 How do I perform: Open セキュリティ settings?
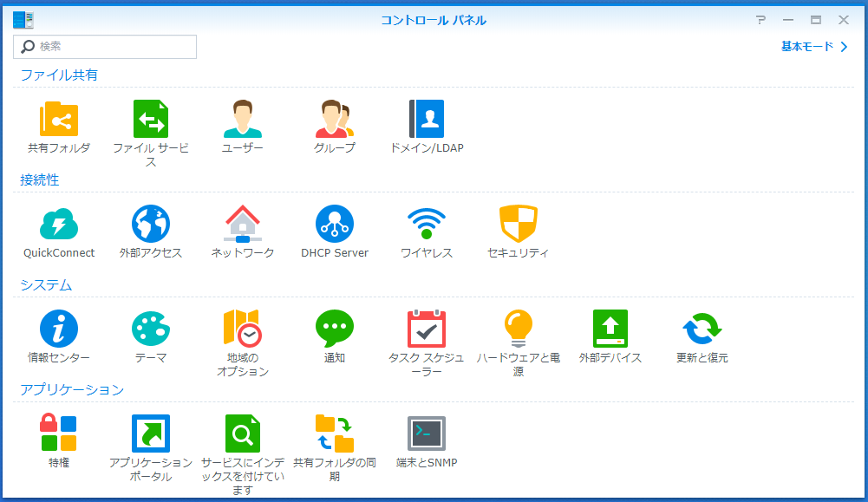tap(519, 225)
